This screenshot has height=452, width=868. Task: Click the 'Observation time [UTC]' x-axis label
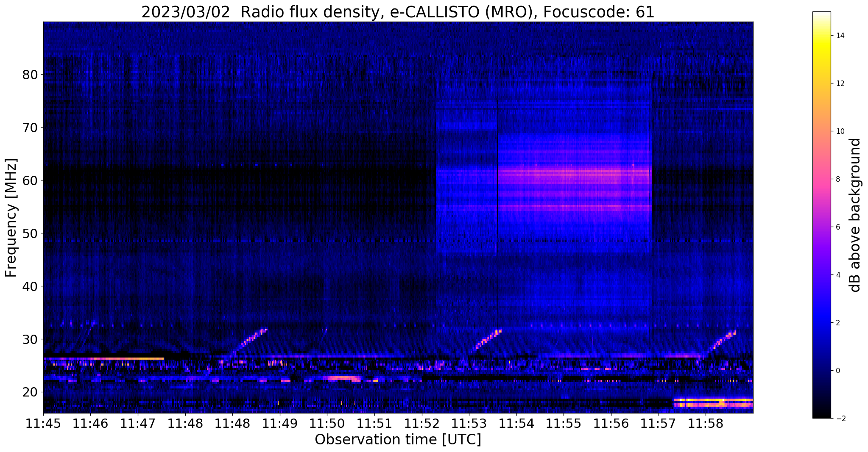click(398, 440)
